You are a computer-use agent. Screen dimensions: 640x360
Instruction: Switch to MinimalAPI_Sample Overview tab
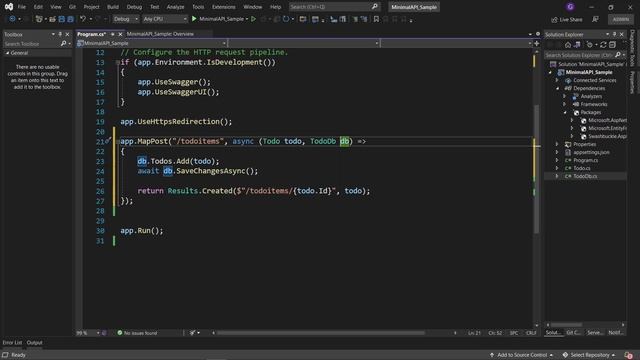point(160,34)
